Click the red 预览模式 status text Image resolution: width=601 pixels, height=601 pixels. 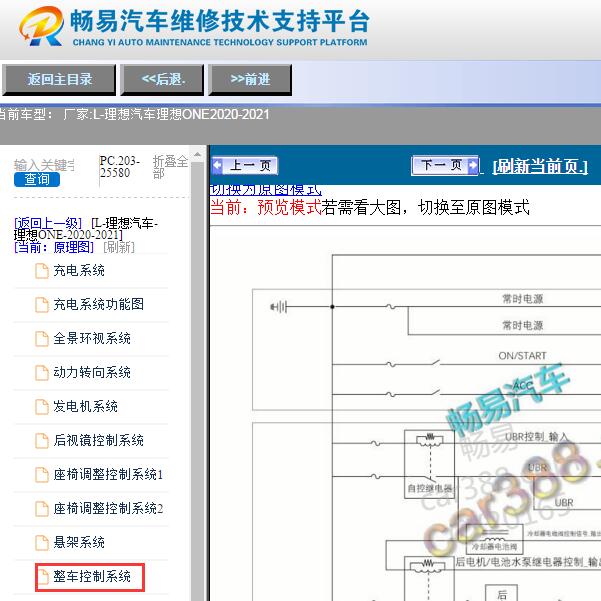(x=289, y=207)
